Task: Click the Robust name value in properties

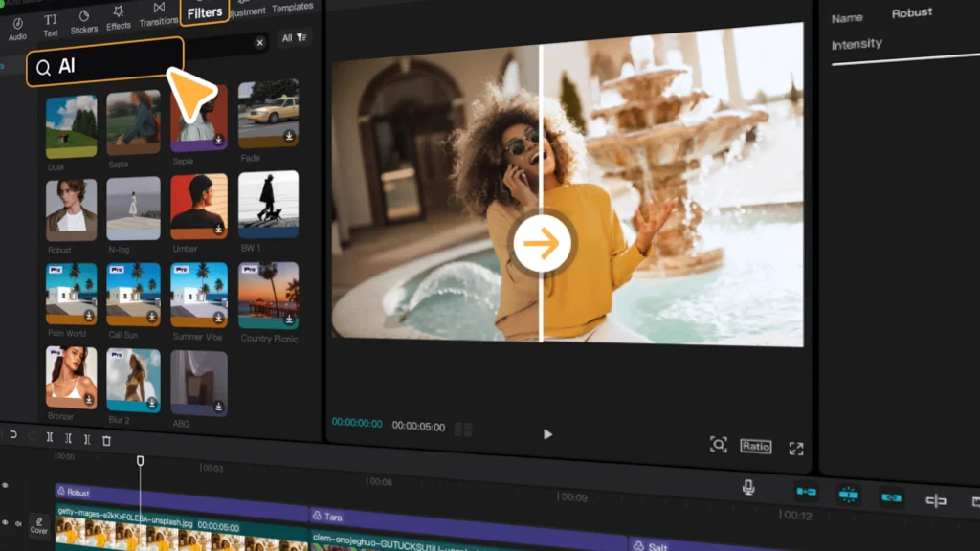Action: [912, 12]
